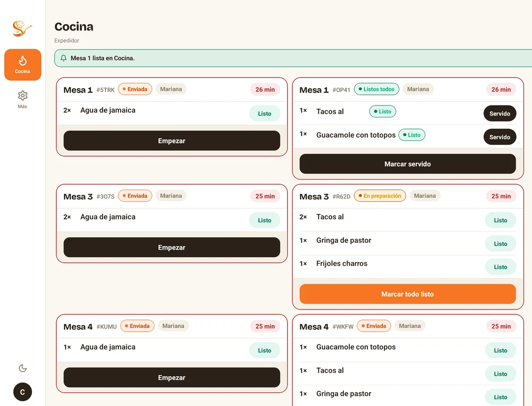Click Marcar servido on order #OP41
Screen dimensions: 532x406
click(x=407, y=164)
